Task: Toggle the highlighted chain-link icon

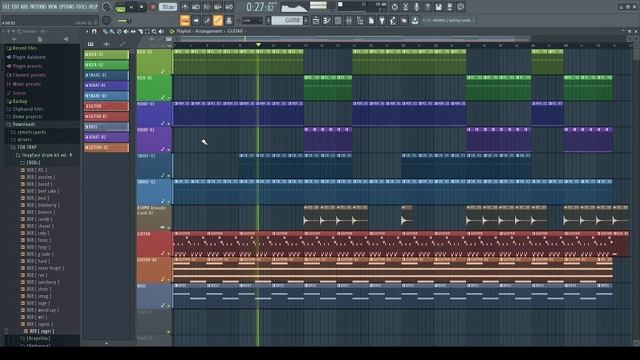Action: tap(218, 20)
